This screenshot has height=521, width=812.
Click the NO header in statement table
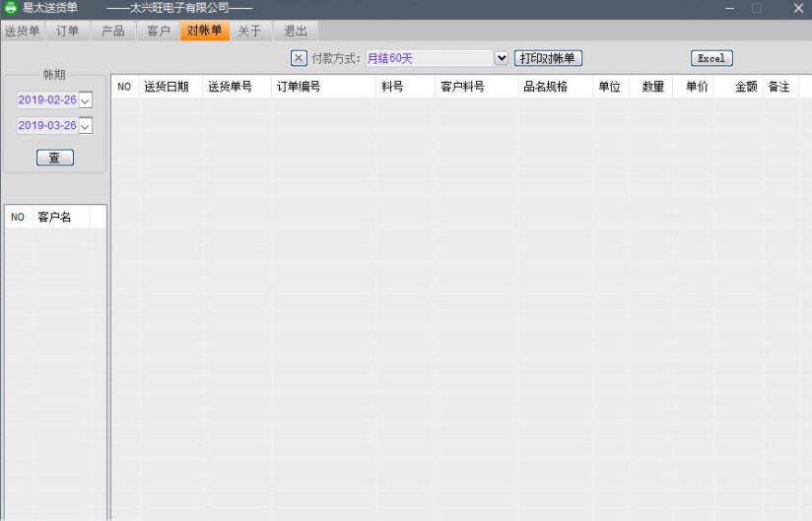[x=125, y=87]
